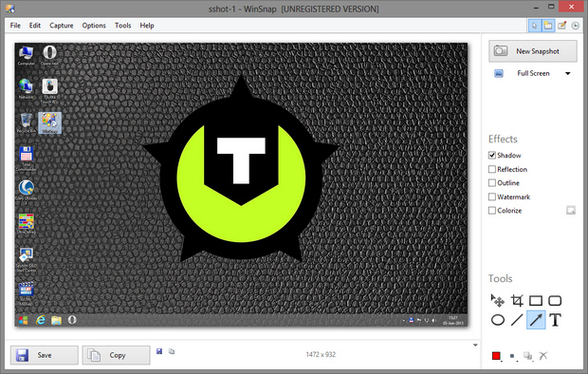Enable the Colorize effect
The image size is (588, 374).
492,211
